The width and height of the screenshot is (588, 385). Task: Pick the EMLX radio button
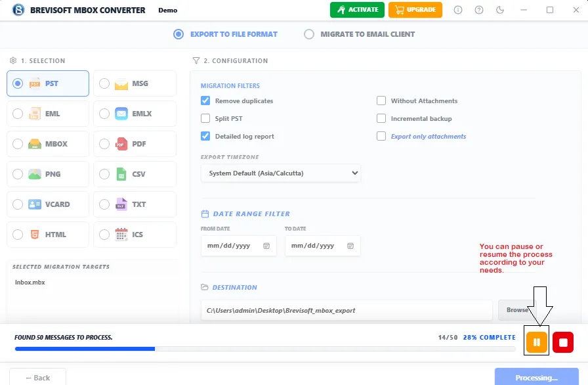click(104, 114)
